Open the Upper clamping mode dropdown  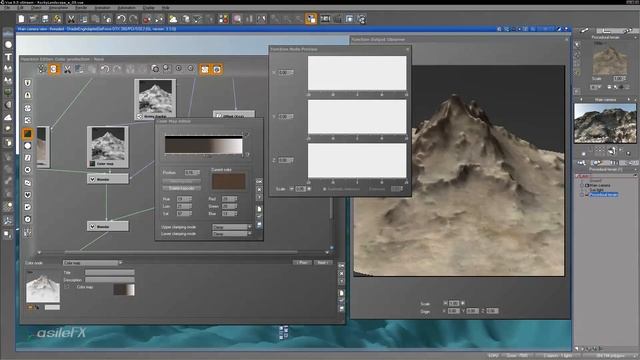click(232, 227)
